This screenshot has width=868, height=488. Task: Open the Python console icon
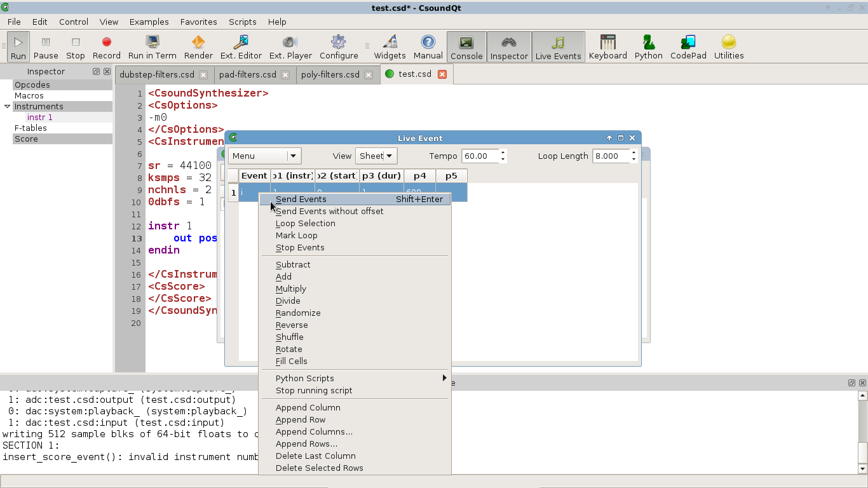(648, 46)
